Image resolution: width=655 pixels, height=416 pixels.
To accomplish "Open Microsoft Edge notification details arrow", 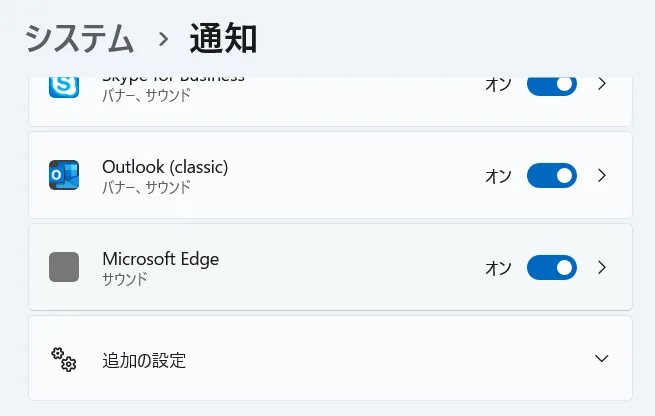I will click(x=602, y=267).
